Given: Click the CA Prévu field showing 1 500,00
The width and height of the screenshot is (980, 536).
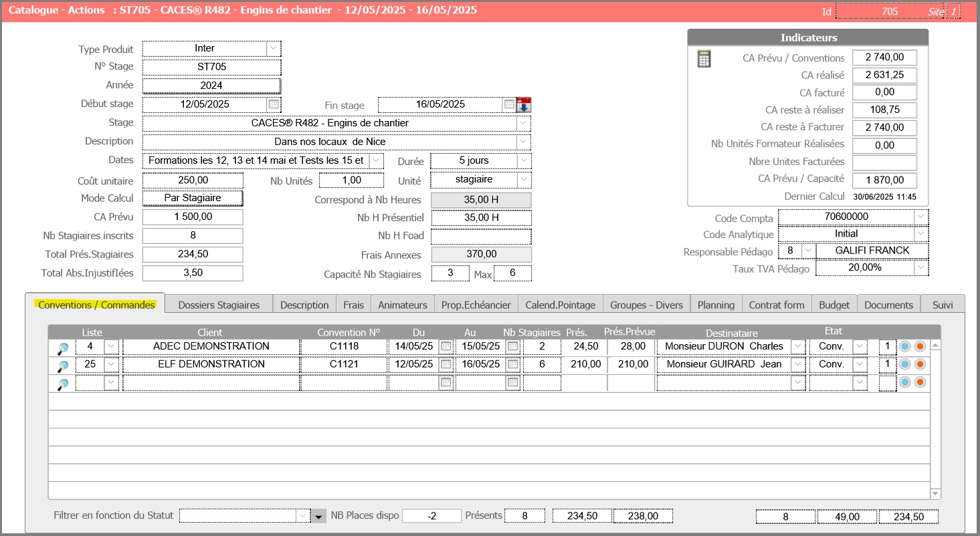Looking at the screenshot, I should point(193,217).
